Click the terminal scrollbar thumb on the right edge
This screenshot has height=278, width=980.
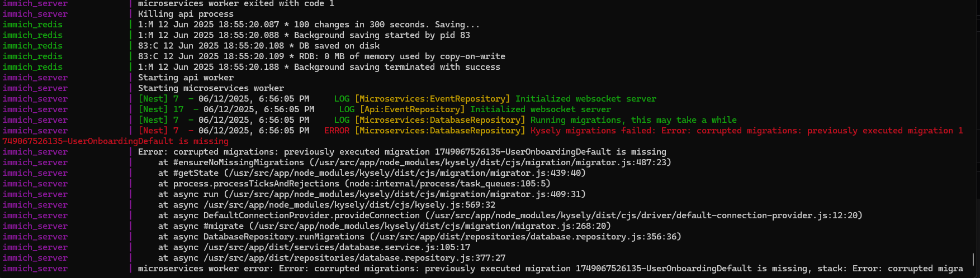pyautogui.click(x=973, y=259)
